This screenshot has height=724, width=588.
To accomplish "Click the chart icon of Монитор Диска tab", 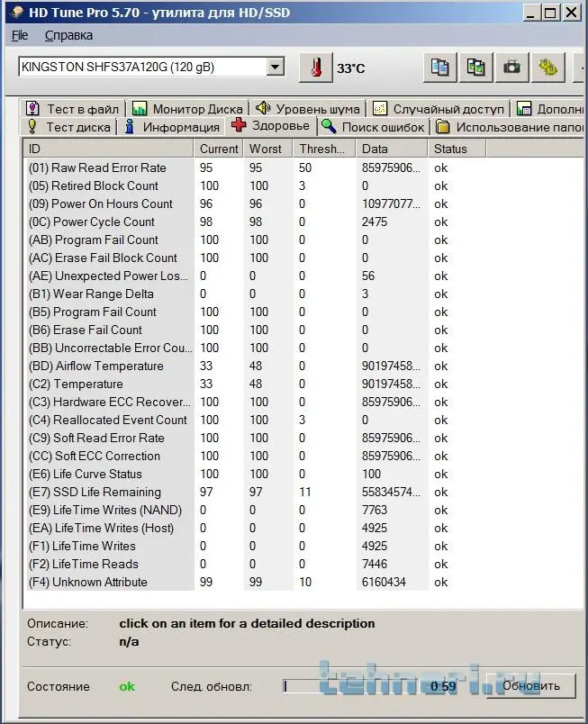I will tap(140, 108).
